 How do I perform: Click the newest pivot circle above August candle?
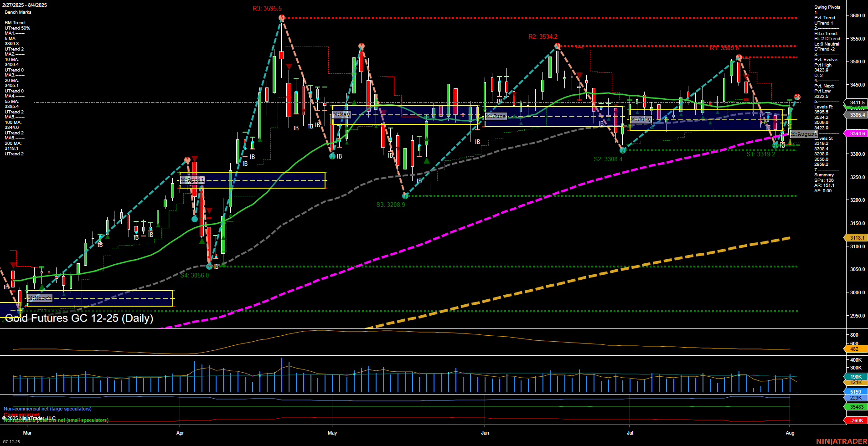click(797, 97)
